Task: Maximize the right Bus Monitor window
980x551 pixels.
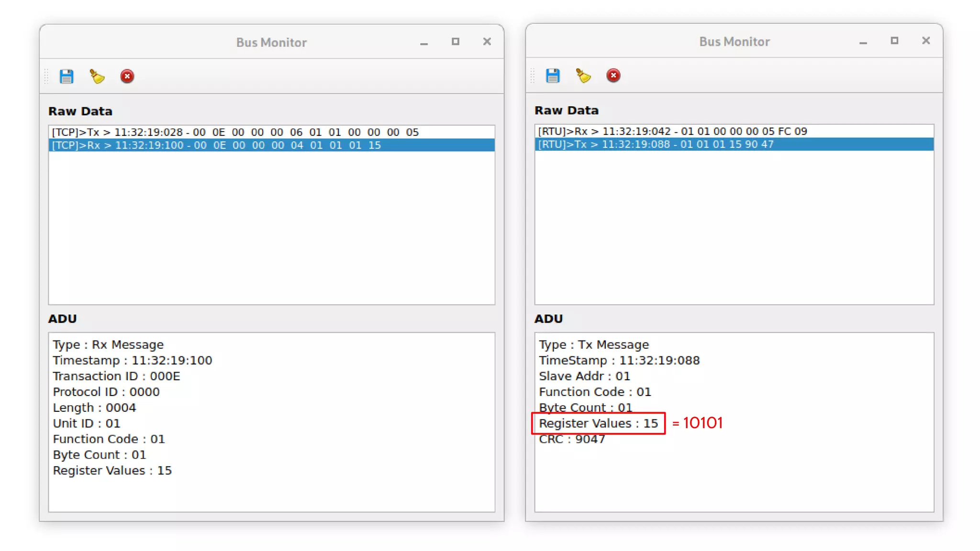Action: pyautogui.click(x=894, y=41)
